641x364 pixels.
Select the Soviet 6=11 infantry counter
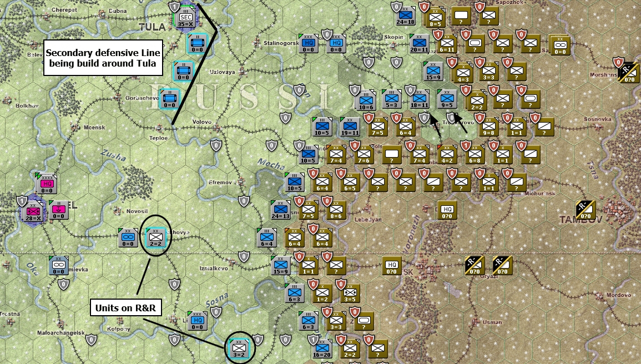click(x=447, y=44)
